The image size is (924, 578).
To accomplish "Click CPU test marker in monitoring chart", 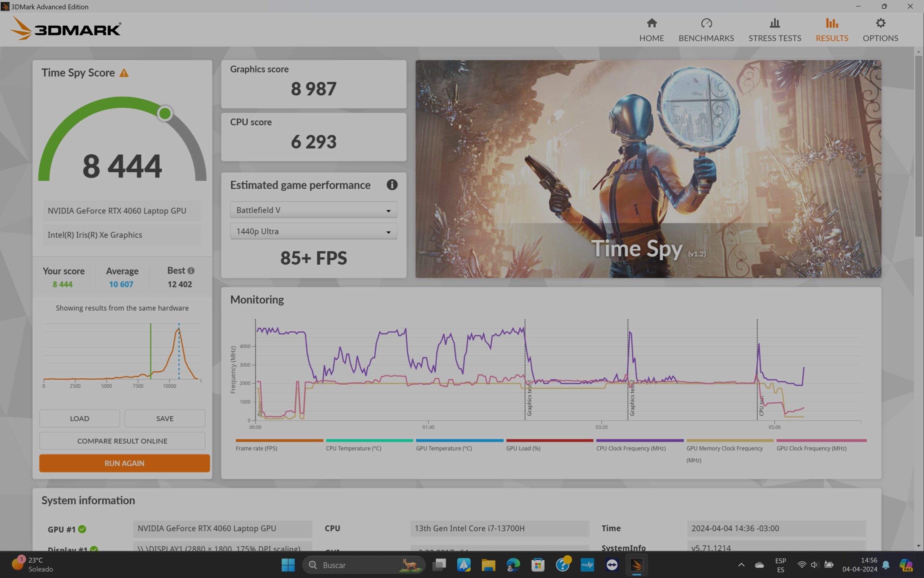I will [x=761, y=406].
